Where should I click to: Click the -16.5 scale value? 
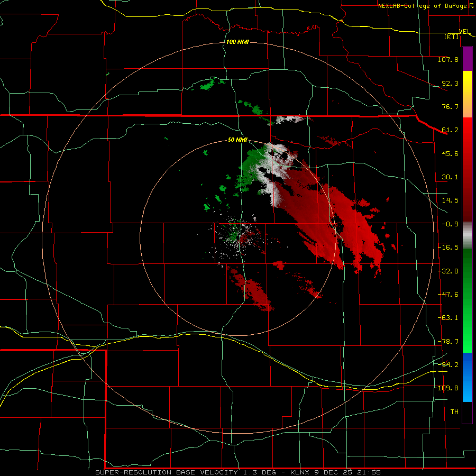448,248
